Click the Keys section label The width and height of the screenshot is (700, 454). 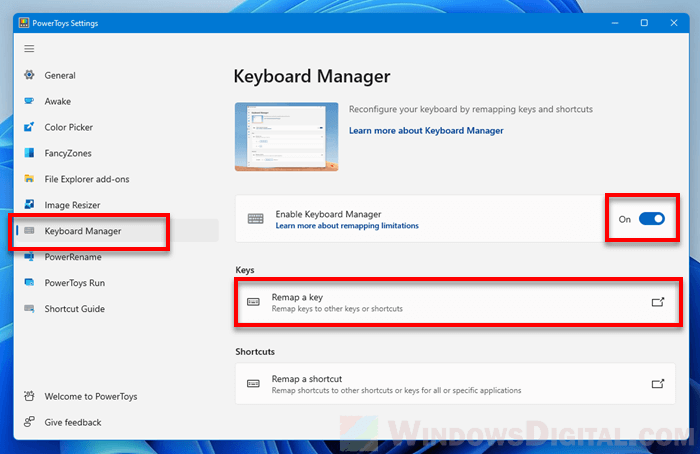point(245,270)
